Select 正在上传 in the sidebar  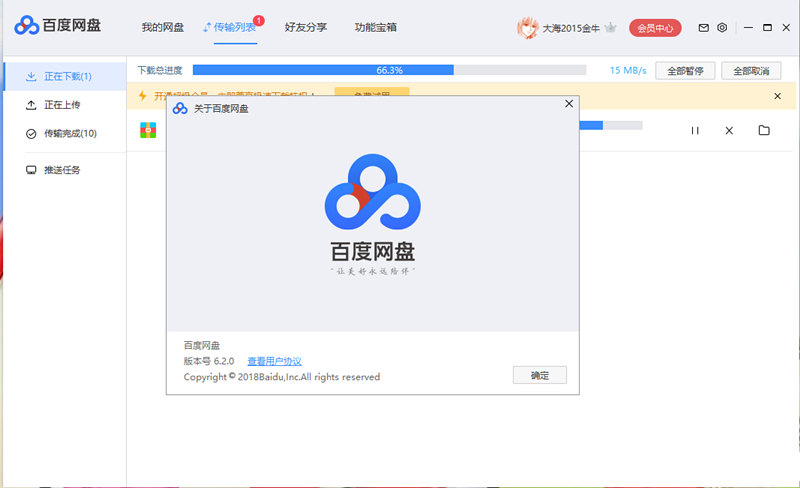coord(65,105)
